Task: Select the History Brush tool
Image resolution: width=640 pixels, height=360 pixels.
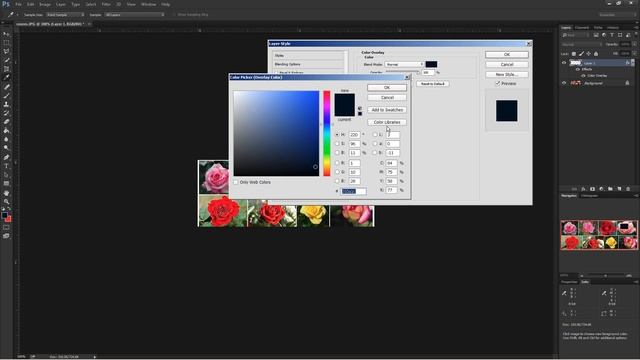Action: click(6, 113)
